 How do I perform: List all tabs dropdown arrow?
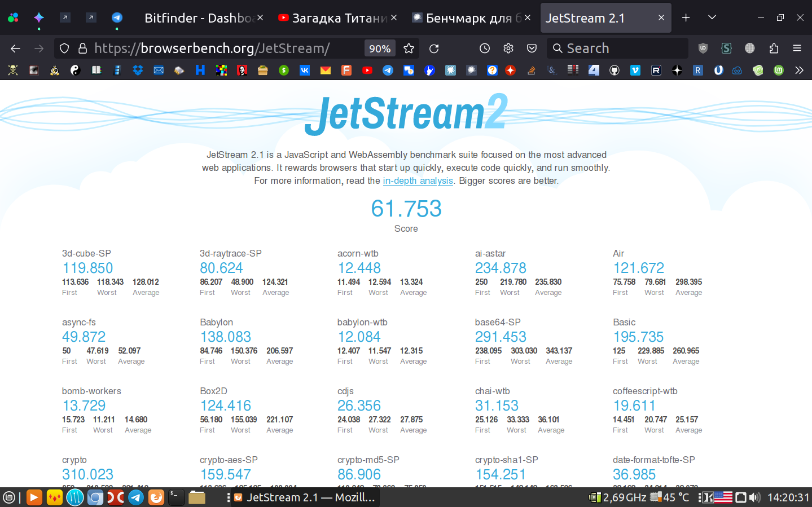[x=712, y=17]
